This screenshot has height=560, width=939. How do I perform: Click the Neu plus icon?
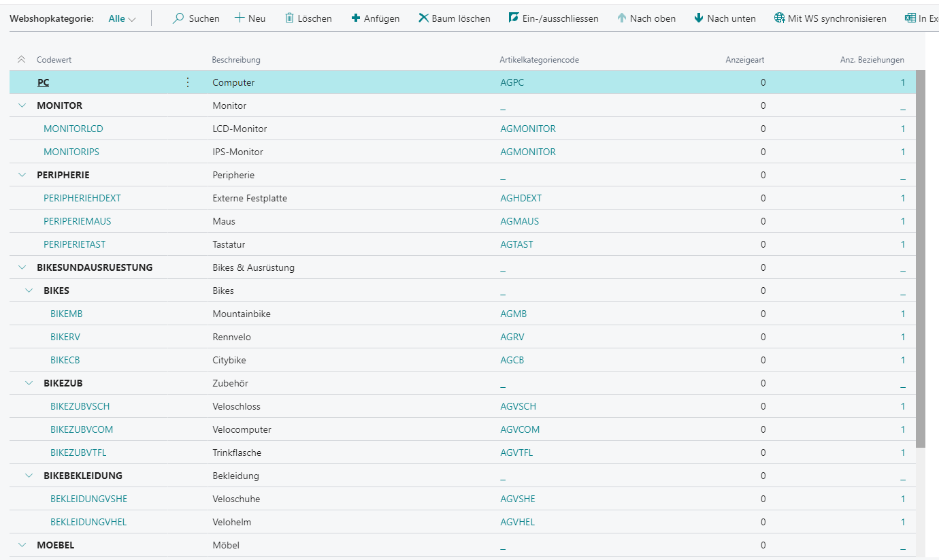[240, 18]
